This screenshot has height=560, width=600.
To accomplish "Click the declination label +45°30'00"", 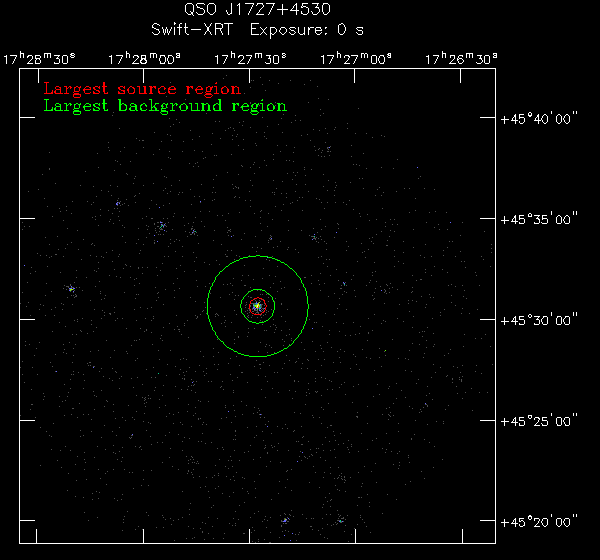I will [x=539, y=320].
